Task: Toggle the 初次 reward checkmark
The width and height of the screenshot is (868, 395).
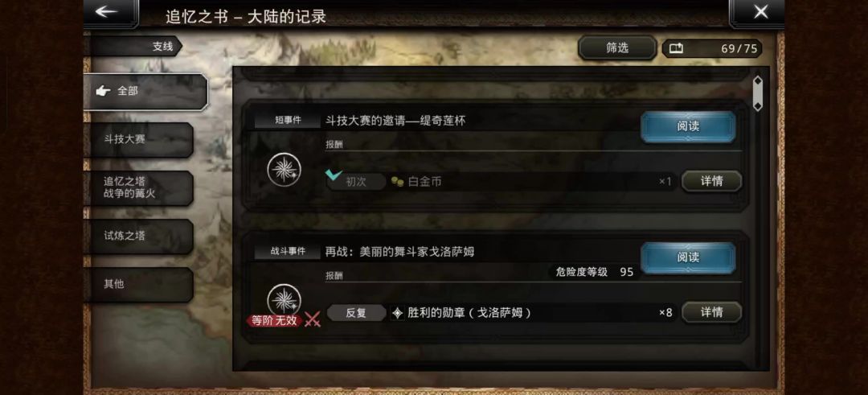Action: tap(334, 175)
